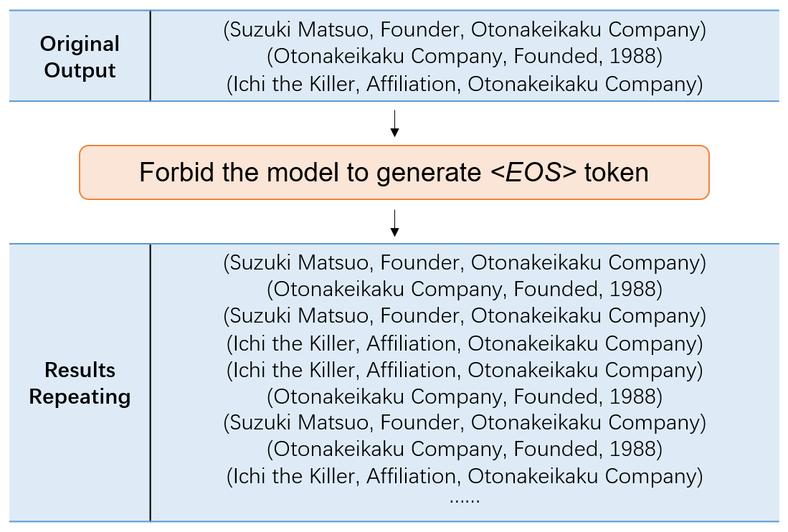The image size is (788, 532).
Task: Select the "Original Output" label
Action: pos(80,57)
